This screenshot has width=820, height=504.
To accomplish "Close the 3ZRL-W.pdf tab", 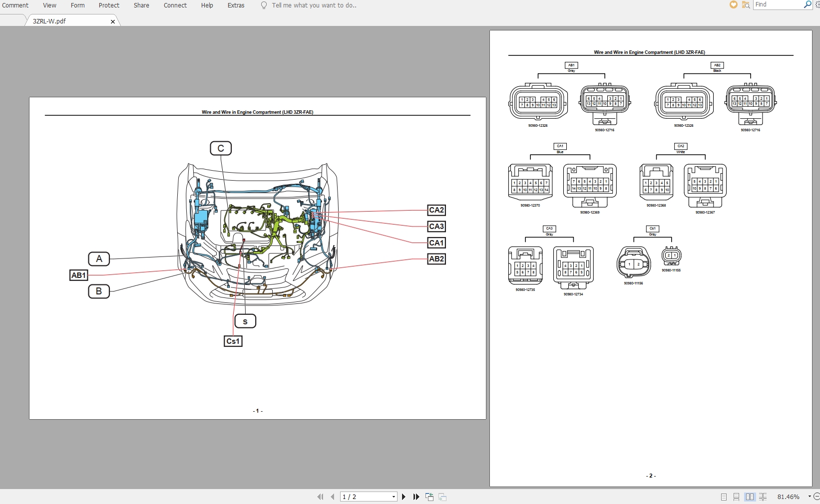I will pos(113,22).
